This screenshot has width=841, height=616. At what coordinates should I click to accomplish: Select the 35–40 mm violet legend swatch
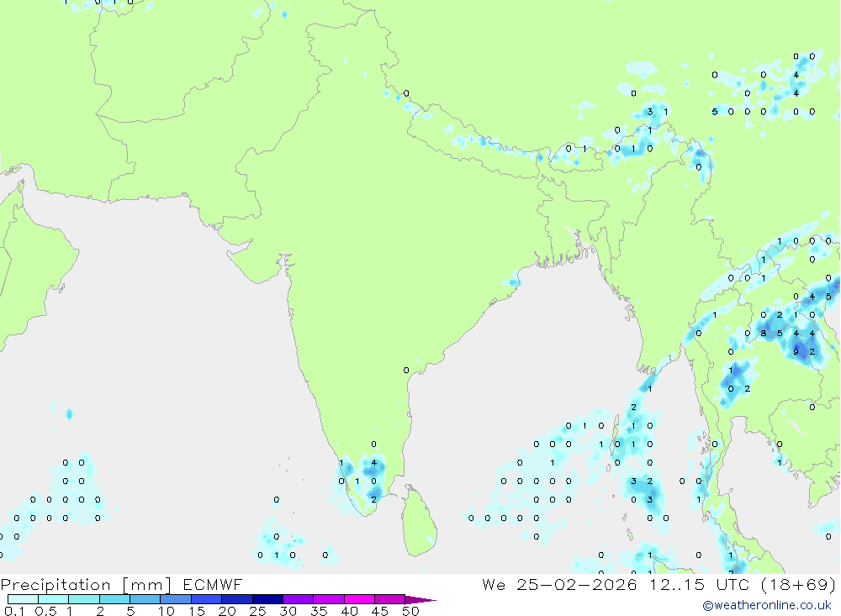pos(329,599)
